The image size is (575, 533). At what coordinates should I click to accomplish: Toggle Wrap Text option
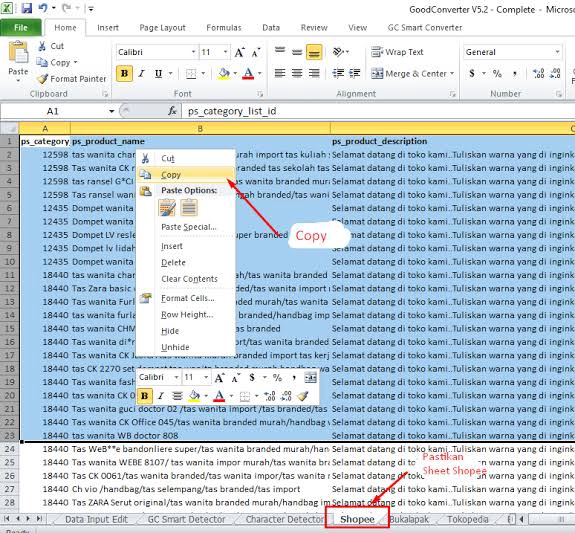coord(397,52)
